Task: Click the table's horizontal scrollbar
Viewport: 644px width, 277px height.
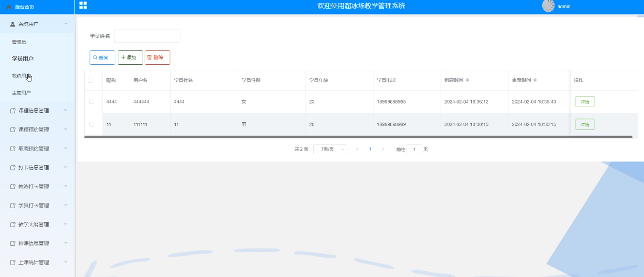Action: tap(358, 137)
